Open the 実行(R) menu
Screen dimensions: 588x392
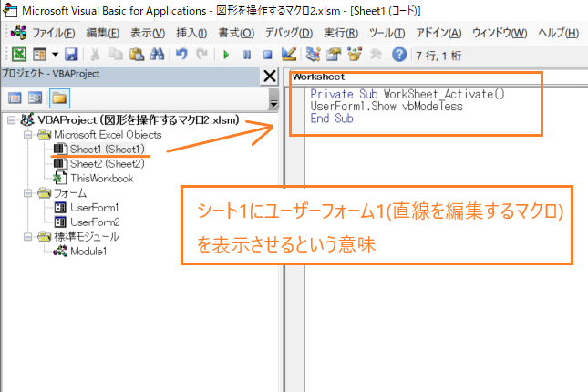tap(341, 34)
